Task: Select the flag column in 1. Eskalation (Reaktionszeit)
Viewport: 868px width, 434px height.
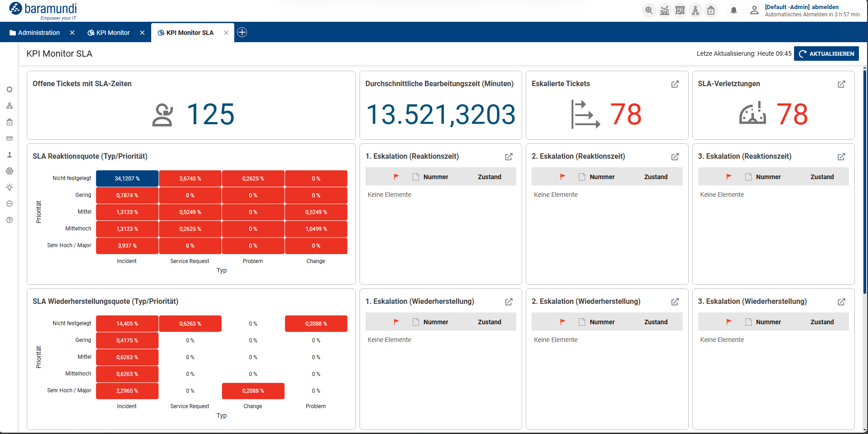Action: pos(396,176)
